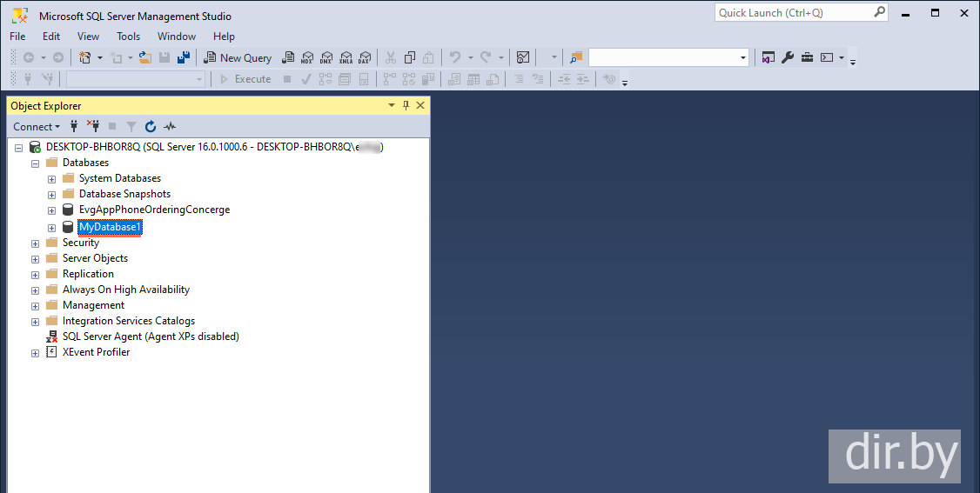Click the New Project icon
This screenshot has width=980, height=493.
85,57
